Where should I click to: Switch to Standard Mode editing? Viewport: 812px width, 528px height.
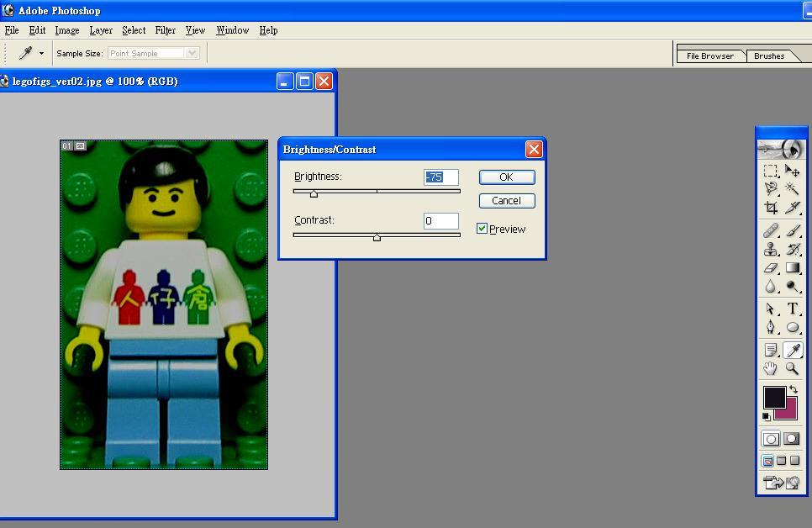click(771, 439)
